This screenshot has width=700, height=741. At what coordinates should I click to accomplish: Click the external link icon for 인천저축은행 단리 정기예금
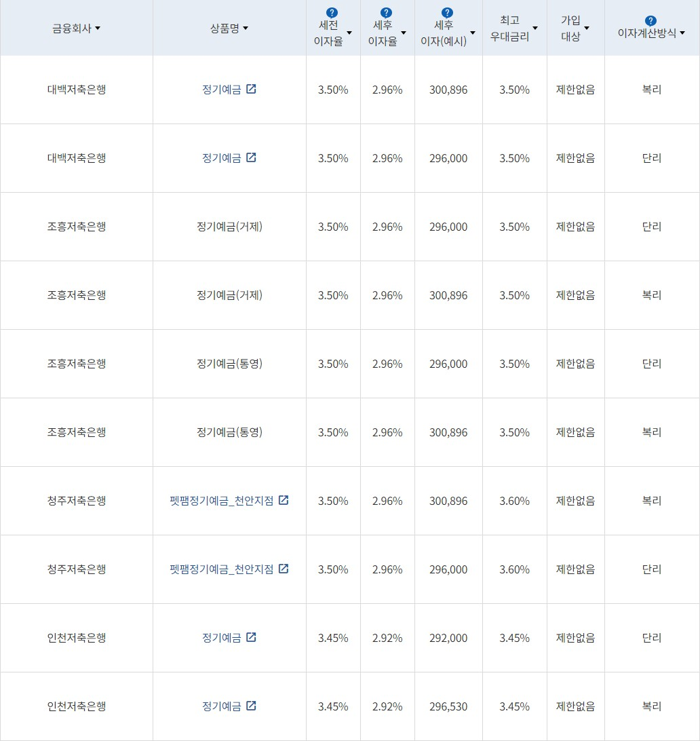point(252,637)
